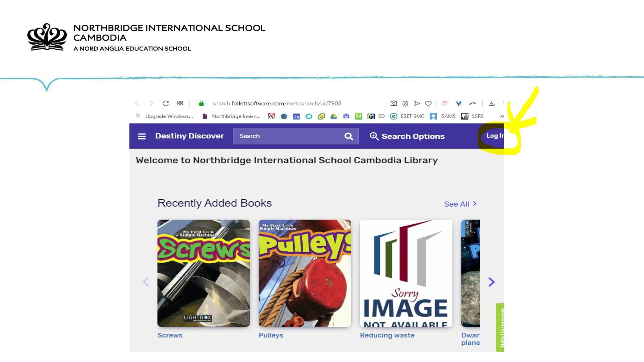The width and height of the screenshot is (644, 362).
Task: Expand hidden bookmarks with double chevron
Action: tap(502, 116)
